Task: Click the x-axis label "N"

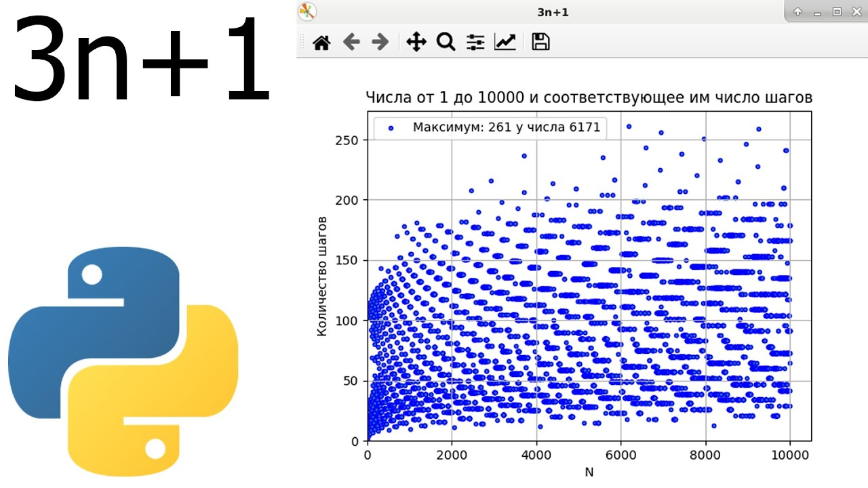Action: click(x=589, y=472)
